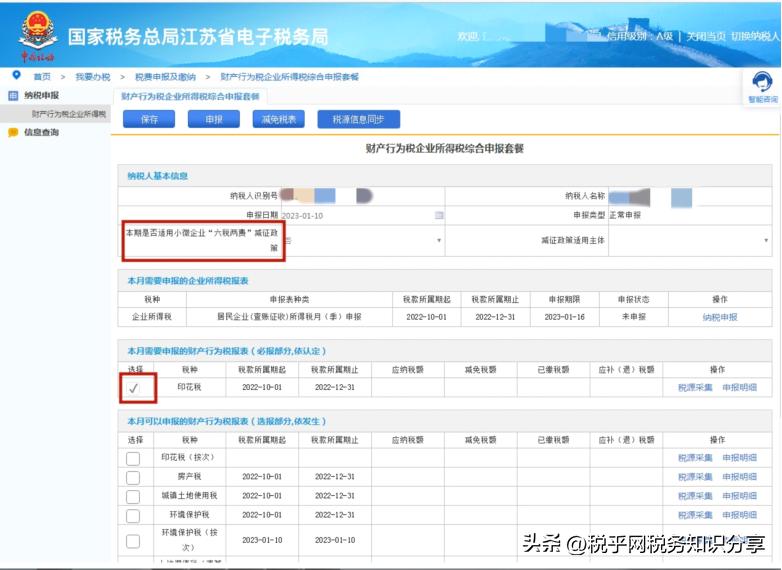Click the 未申报 status cell
This screenshot has height=570, width=782.
[633, 317]
